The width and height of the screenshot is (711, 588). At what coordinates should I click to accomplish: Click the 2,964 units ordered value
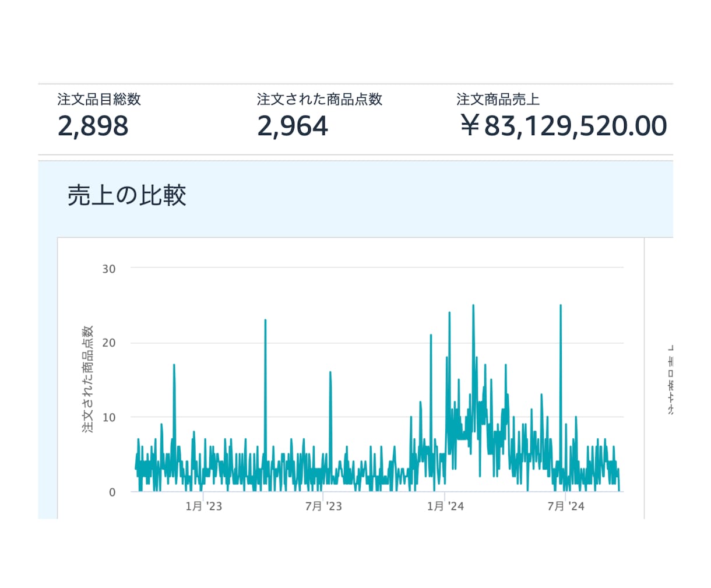[293, 126]
